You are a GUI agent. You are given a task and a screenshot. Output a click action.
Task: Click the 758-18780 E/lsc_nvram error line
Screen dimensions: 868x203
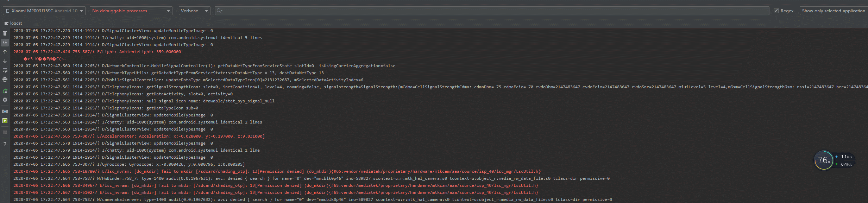pyautogui.click(x=277, y=171)
